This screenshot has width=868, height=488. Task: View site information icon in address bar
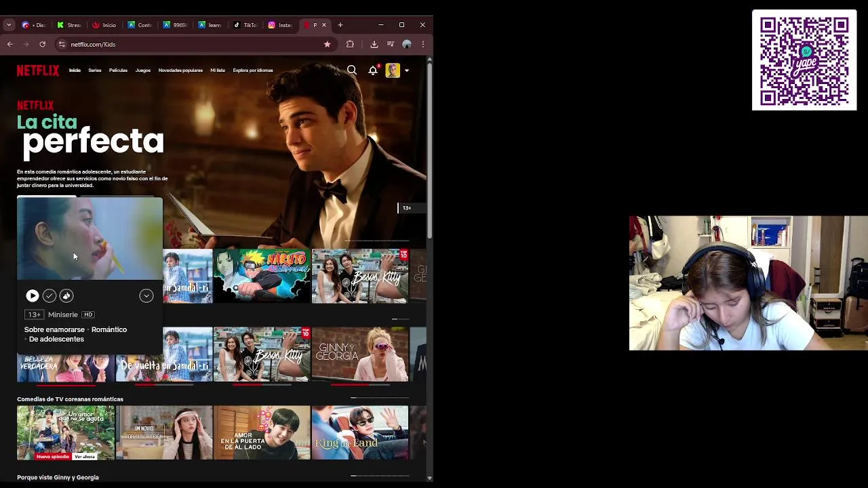(x=61, y=44)
